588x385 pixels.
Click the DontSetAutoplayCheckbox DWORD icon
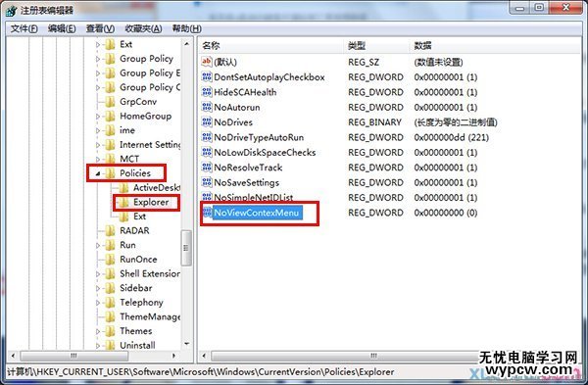pyautogui.click(x=207, y=77)
